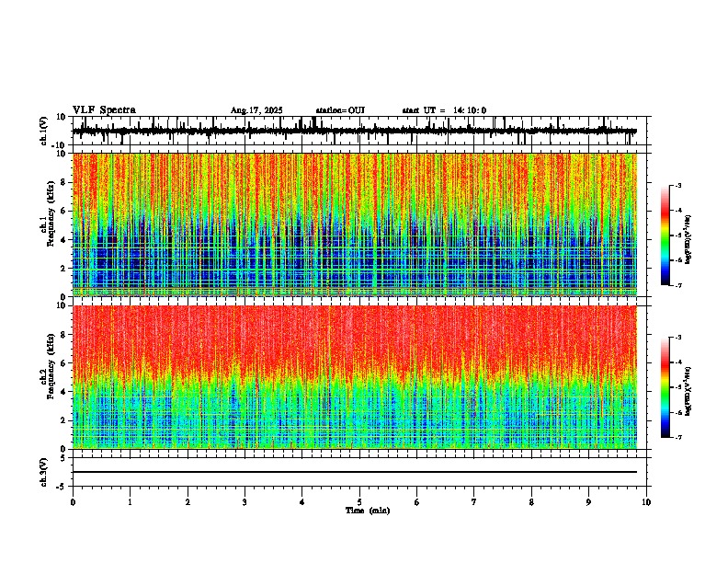Click time axis tick label "4"
The height and width of the screenshot is (563, 728).
[x=301, y=502]
